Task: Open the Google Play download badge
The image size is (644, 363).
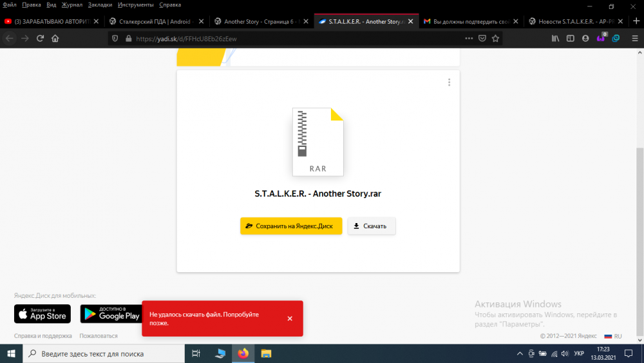Action: pyautogui.click(x=111, y=313)
